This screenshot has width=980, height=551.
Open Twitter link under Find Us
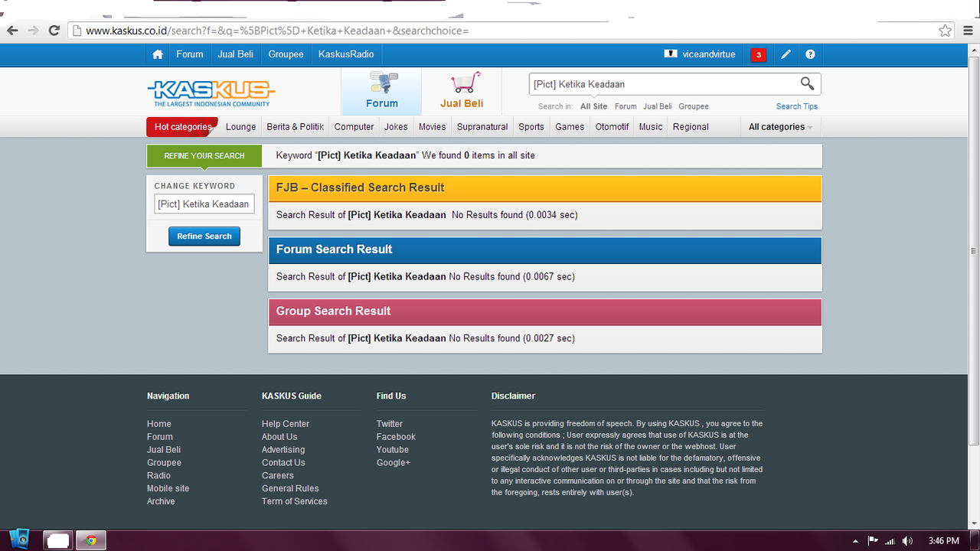click(390, 424)
